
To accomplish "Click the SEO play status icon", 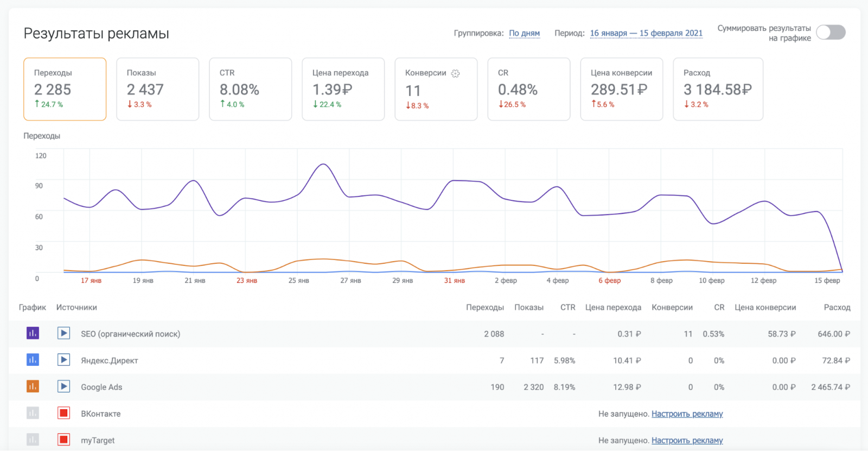I will tap(63, 333).
